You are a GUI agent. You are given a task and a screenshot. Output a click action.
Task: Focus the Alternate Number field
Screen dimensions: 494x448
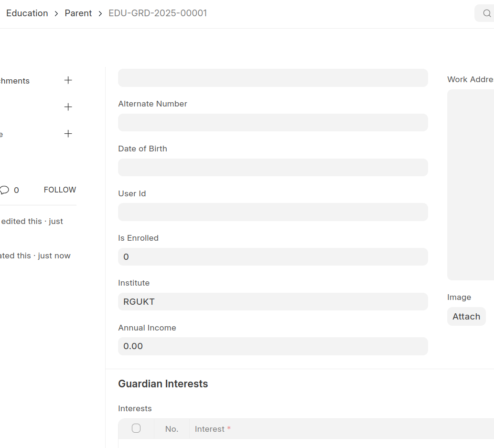click(x=273, y=123)
